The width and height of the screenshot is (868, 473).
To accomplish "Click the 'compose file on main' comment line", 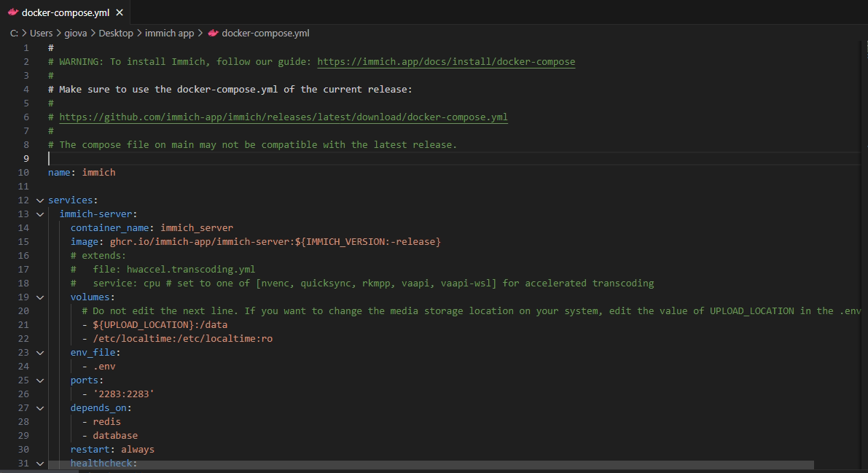I will coord(252,144).
